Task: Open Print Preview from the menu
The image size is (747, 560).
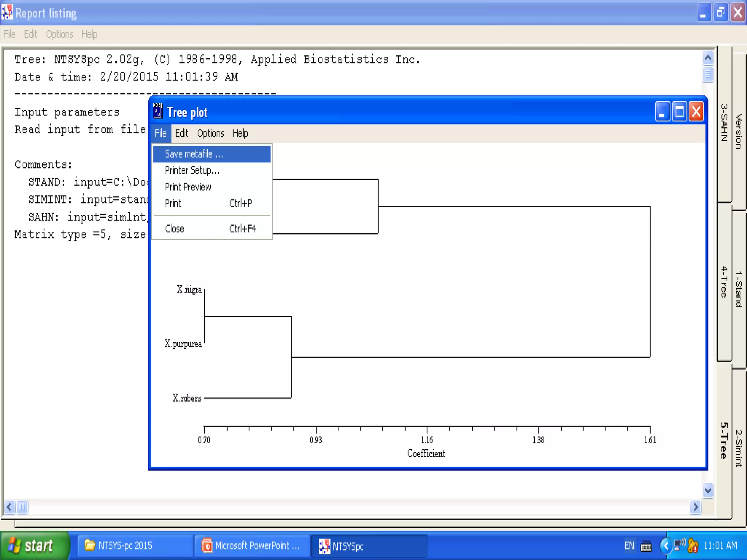Action: coord(188,187)
